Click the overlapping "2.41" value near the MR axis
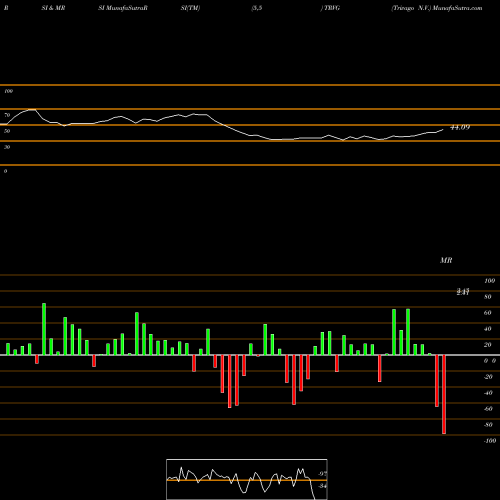The height and width of the screenshot is (500, 500). [x=463, y=292]
